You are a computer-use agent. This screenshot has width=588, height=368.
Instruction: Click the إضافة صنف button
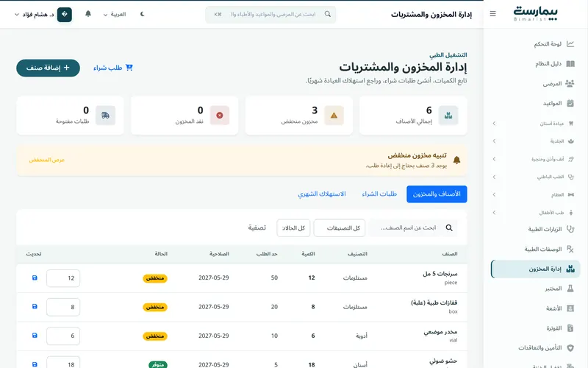pyautogui.click(x=48, y=68)
